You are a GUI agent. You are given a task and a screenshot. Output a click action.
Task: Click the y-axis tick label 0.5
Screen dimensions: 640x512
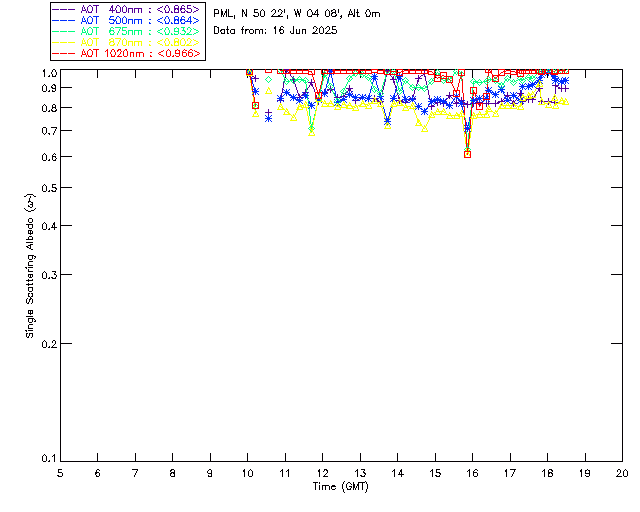coord(49,188)
